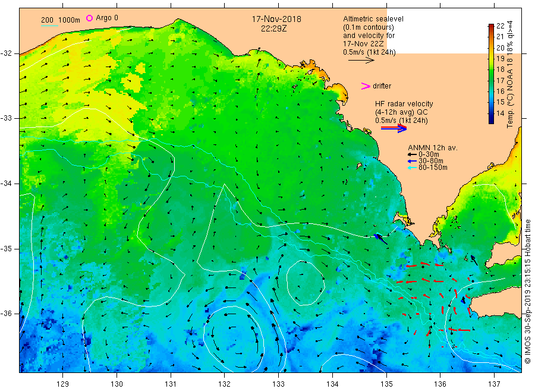535x392 pixels.
Task: Click the 129 longitude axis label
Action: (x=63, y=384)
